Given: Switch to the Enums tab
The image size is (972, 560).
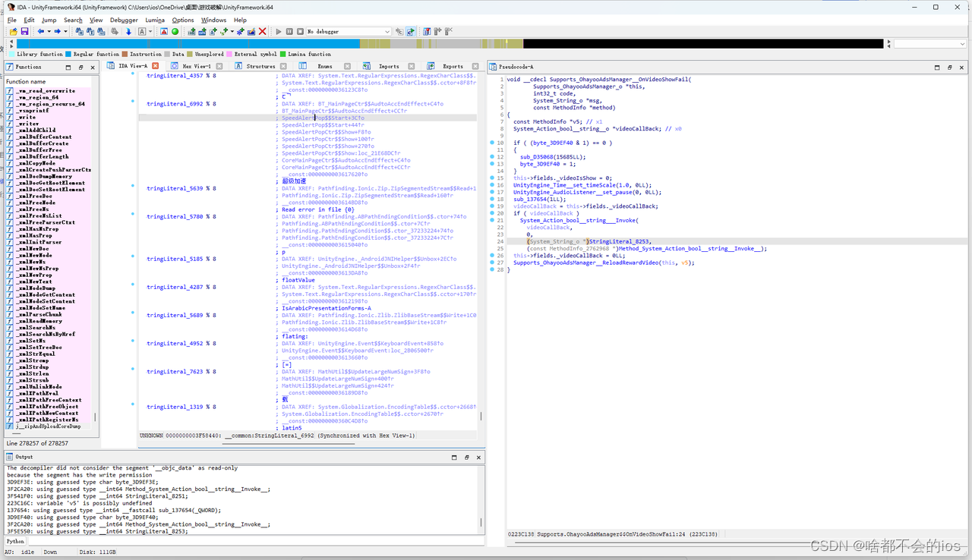Looking at the screenshot, I should pos(324,66).
